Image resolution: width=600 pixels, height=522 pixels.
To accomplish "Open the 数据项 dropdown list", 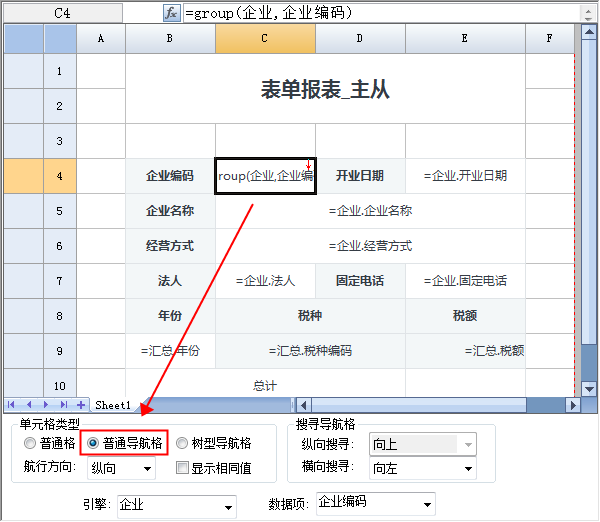I will [x=428, y=503].
